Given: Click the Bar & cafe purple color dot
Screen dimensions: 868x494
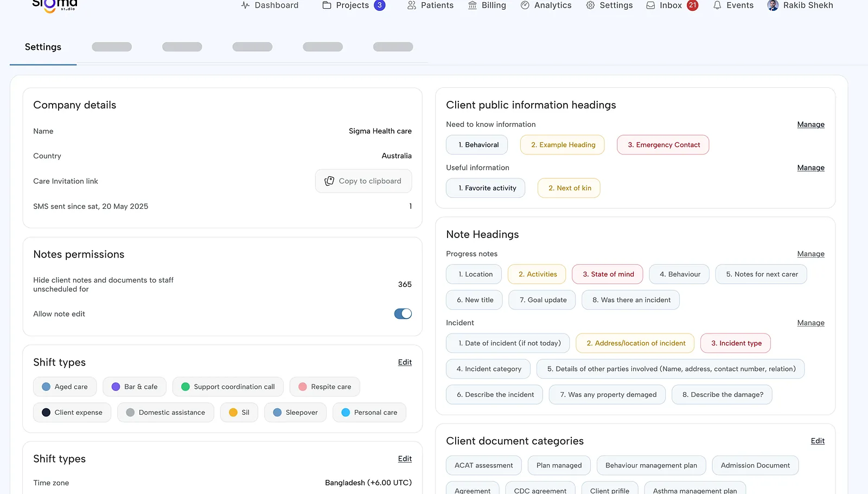Looking at the screenshot, I should click(x=116, y=387).
